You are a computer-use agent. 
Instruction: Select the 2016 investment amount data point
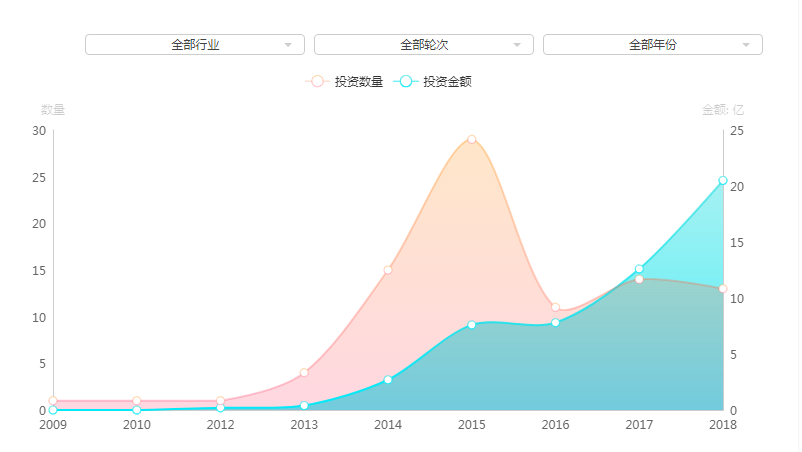click(555, 323)
